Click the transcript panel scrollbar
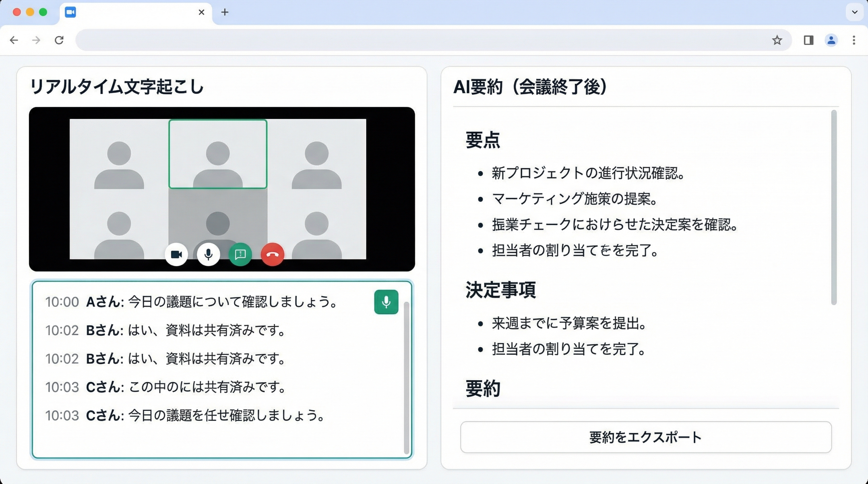Screen dimensions: 868x484 pyautogui.click(x=406, y=378)
